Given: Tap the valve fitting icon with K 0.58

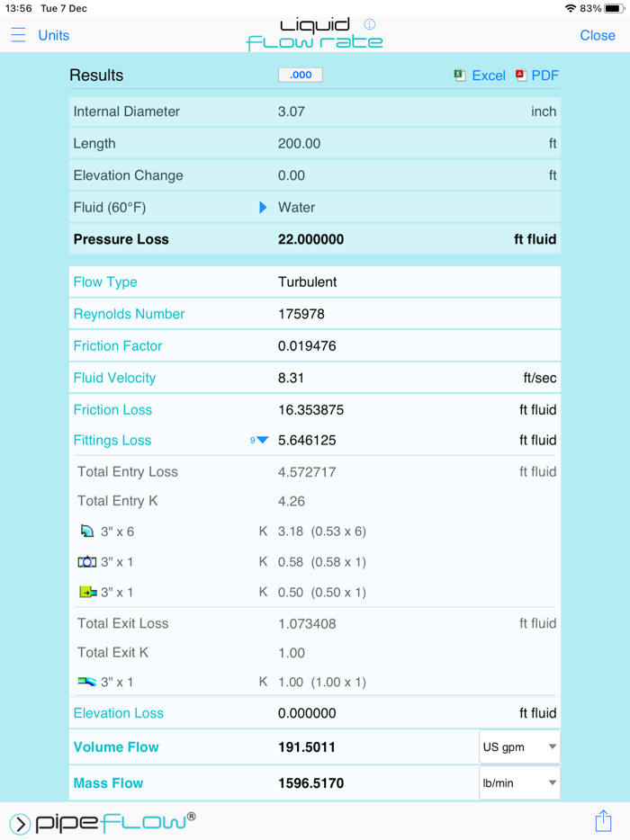Looking at the screenshot, I should point(87,562).
